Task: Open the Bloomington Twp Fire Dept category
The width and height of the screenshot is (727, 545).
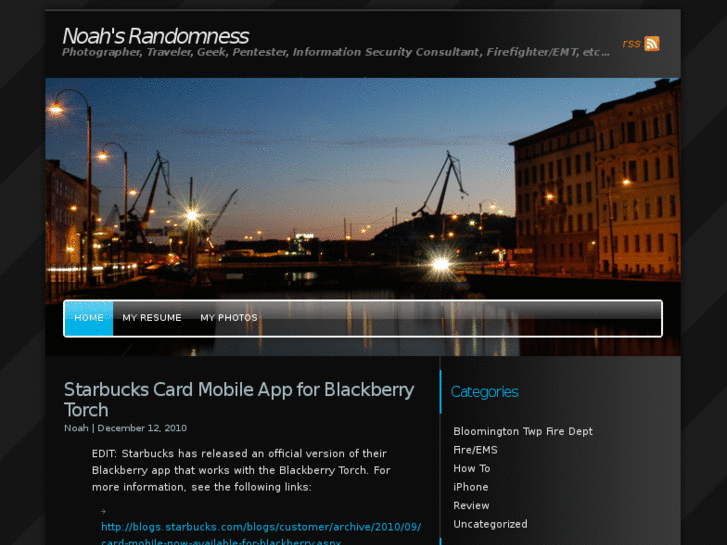Action: pyautogui.click(x=523, y=431)
